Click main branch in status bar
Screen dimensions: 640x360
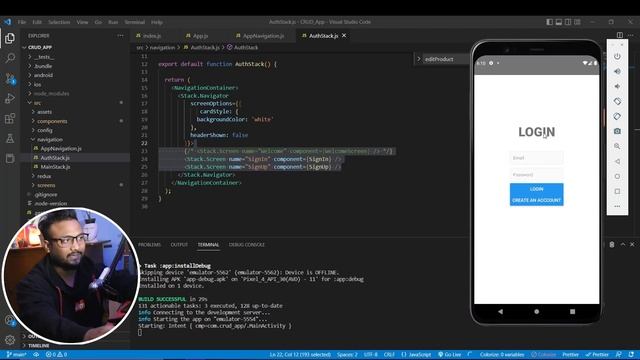pos(16,354)
